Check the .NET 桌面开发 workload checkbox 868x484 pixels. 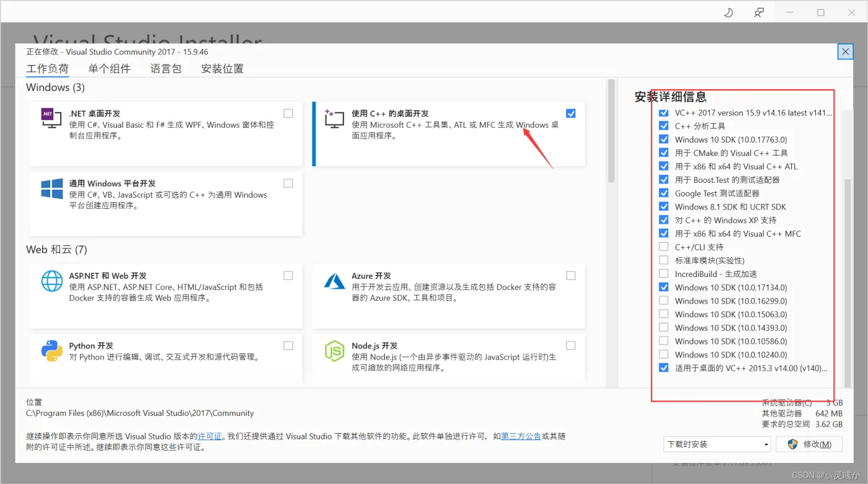[x=288, y=113]
